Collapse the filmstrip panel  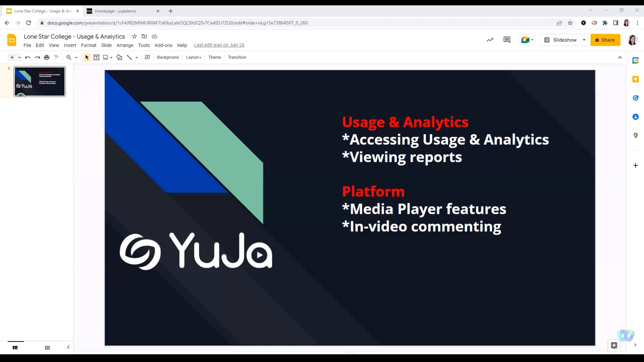(x=68, y=347)
